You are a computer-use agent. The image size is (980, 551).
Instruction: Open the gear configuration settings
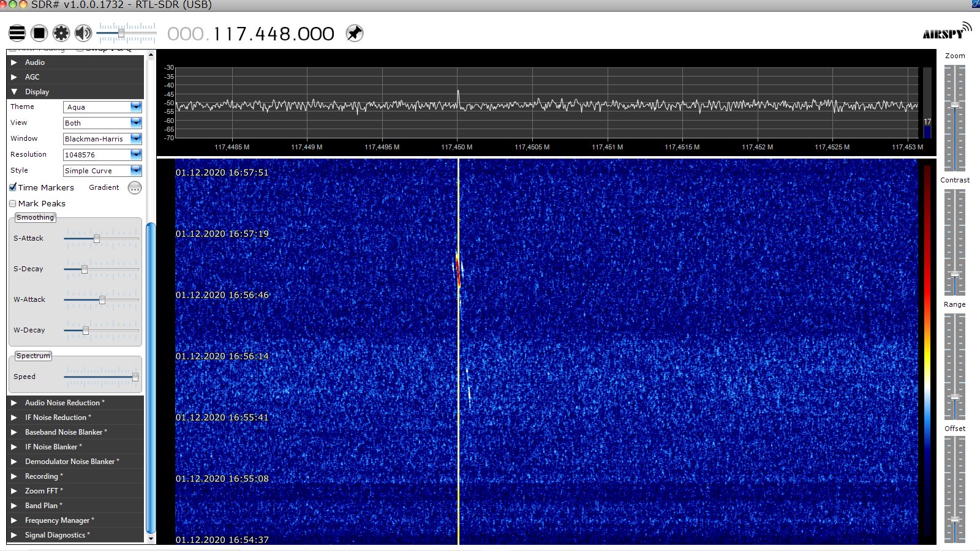(x=61, y=33)
